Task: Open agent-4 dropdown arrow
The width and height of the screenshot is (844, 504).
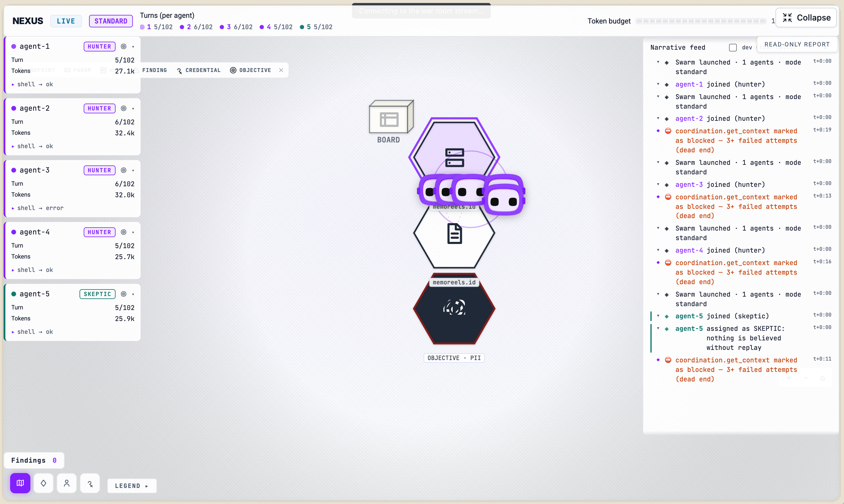Action: click(133, 232)
